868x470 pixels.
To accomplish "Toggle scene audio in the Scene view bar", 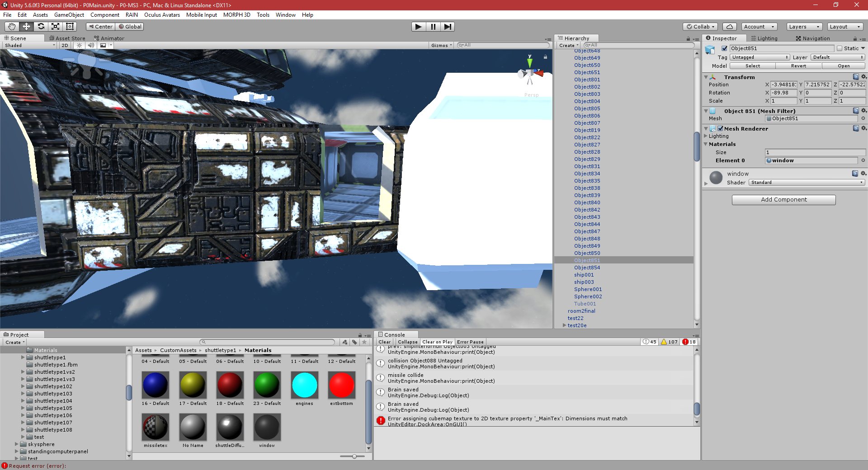I will pos(92,45).
